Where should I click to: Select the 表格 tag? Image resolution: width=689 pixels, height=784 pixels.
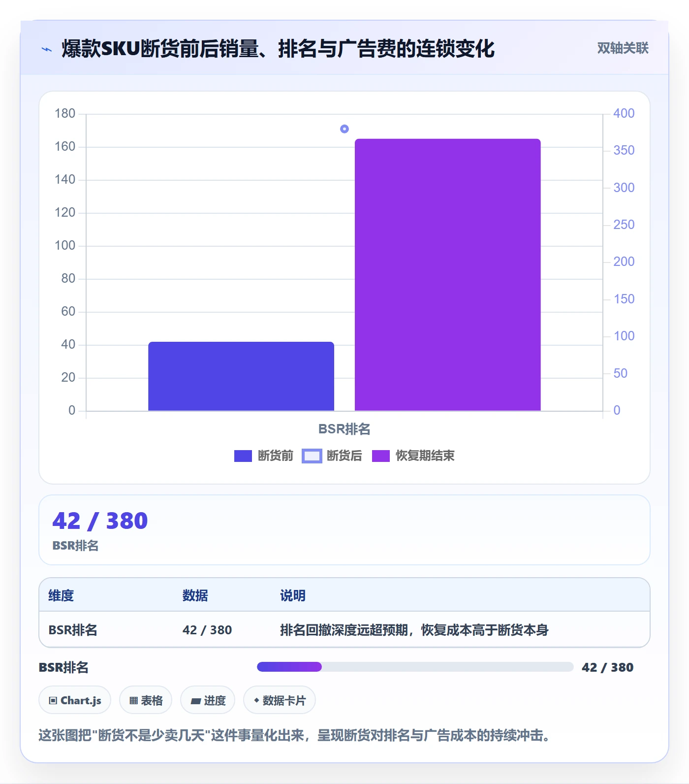(x=146, y=700)
